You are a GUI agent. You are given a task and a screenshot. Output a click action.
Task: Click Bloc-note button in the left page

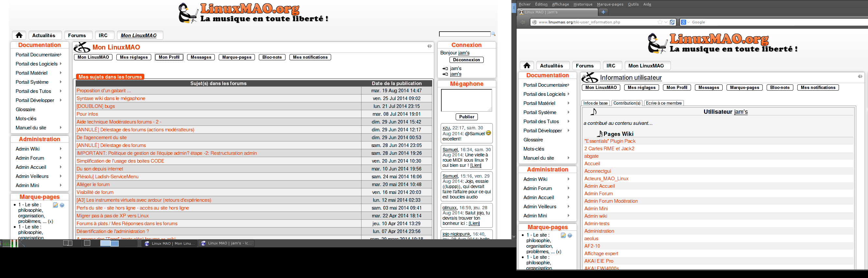point(272,57)
